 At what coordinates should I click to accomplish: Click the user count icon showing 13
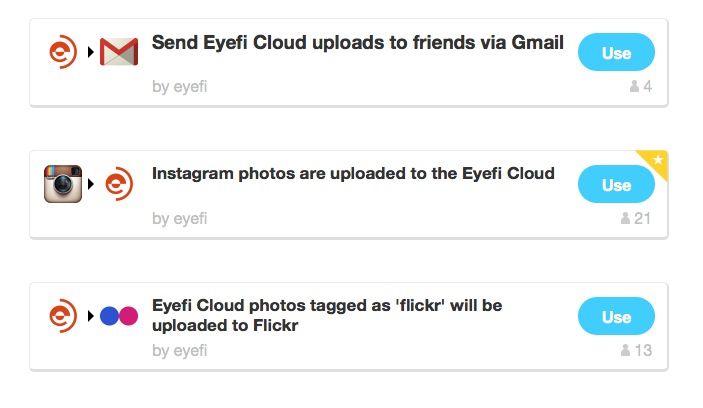click(626, 350)
